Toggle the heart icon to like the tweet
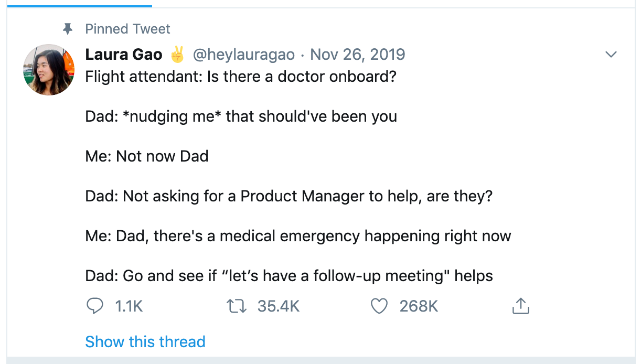This screenshot has height=364, width=641. pyautogui.click(x=379, y=306)
